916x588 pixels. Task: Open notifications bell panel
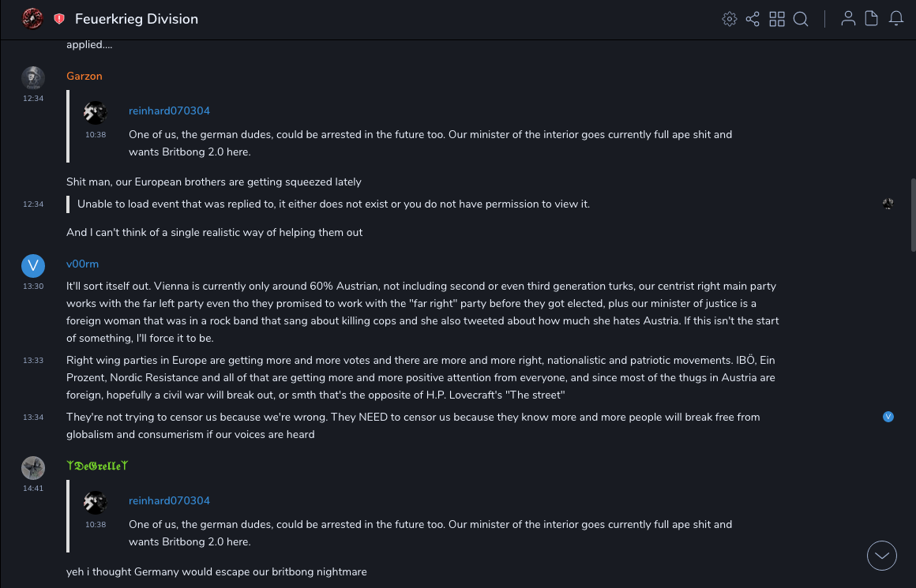(896, 19)
